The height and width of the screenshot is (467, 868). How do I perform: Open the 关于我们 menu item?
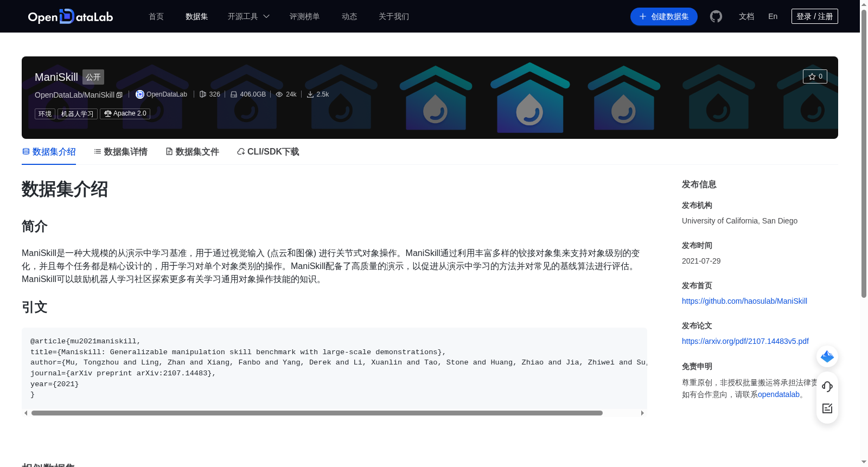click(394, 16)
